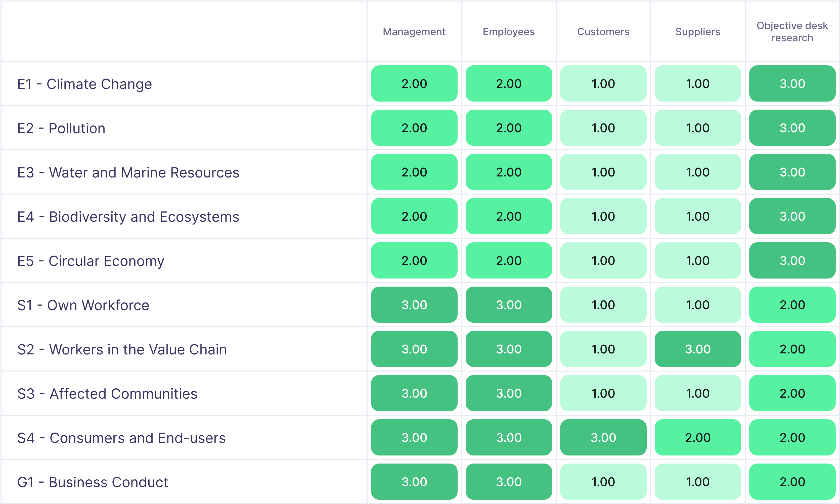Select the Employees column header

pyautogui.click(x=508, y=32)
